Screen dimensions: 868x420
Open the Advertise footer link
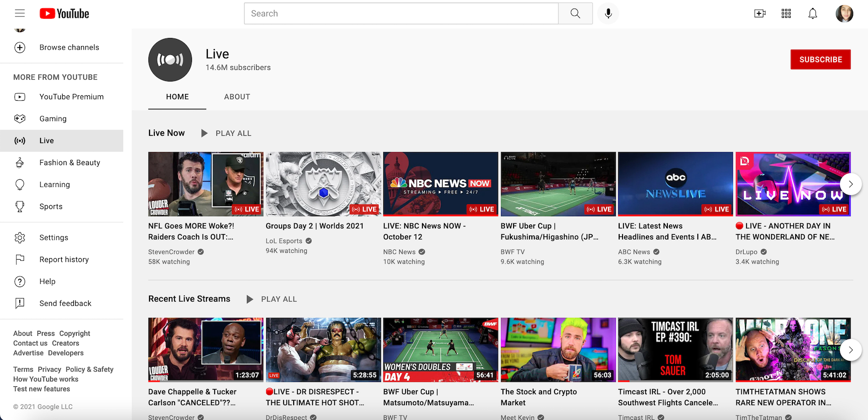[x=28, y=353]
